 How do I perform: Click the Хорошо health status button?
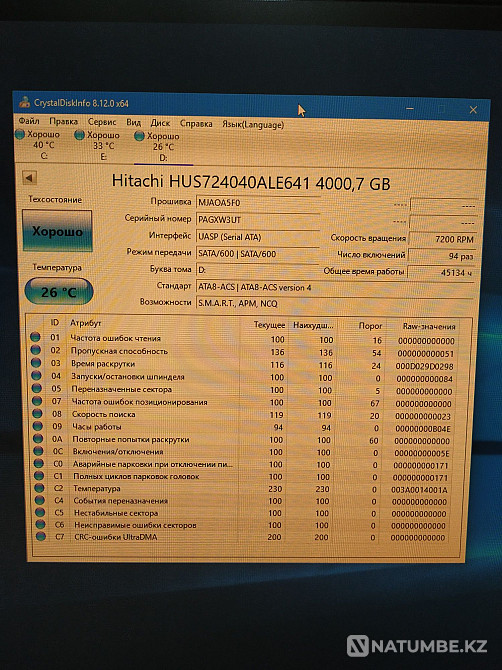(57, 231)
